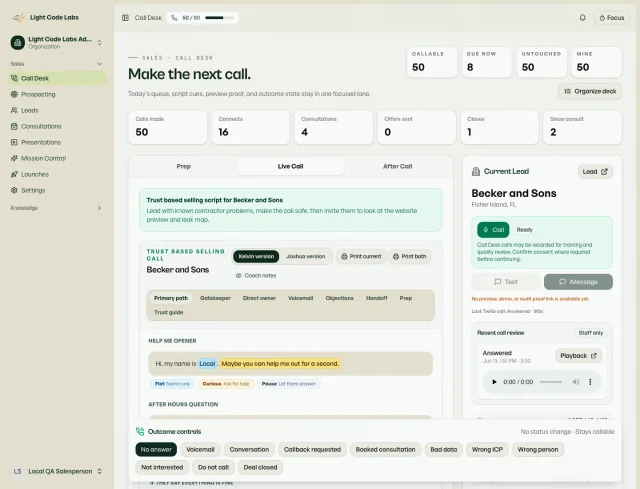The height and width of the screenshot is (489, 640).
Task: Open call Playback
Action: [578, 356]
